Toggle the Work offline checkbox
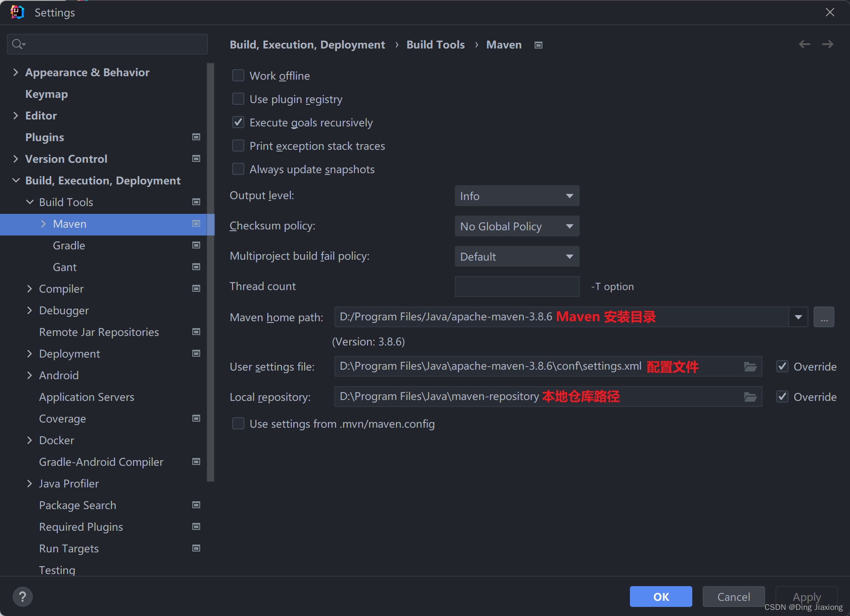 239,76
